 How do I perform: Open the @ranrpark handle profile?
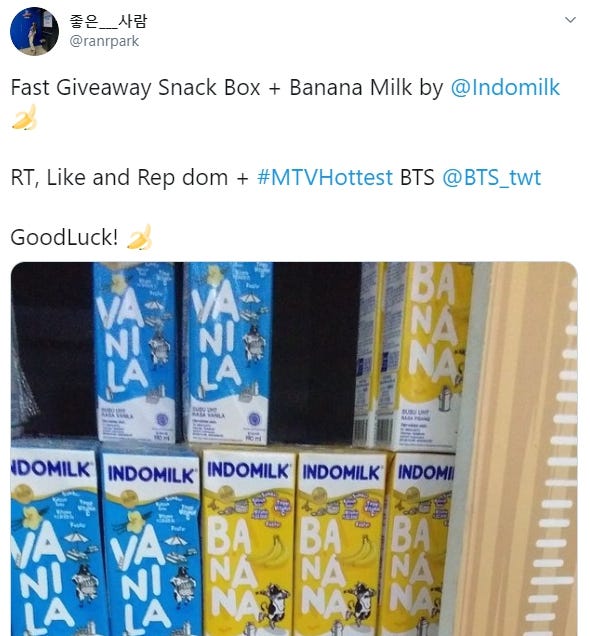coord(104,41)
